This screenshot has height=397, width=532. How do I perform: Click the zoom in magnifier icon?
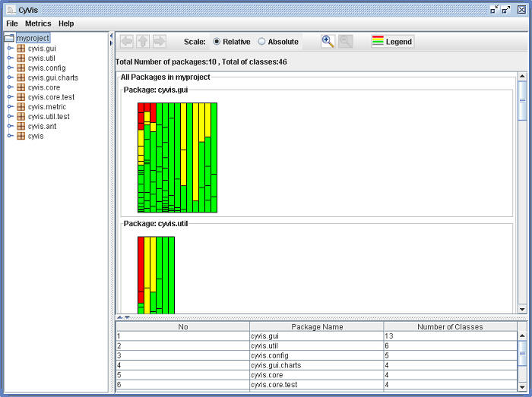tap(328, 42)
